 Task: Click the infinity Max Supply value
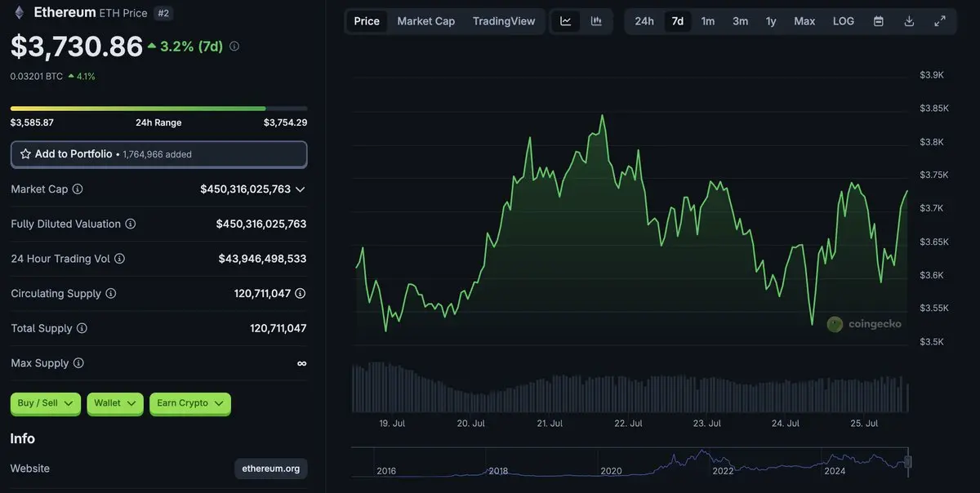[x=301, y=363]
